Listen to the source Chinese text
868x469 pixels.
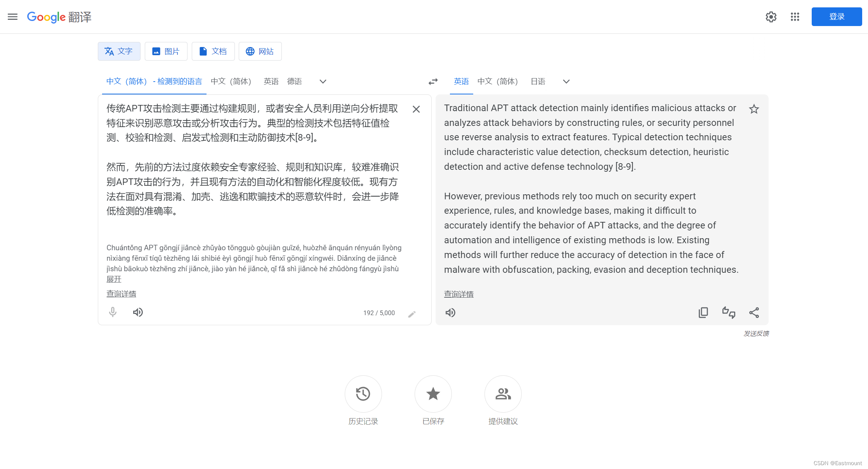click(138, 312)
